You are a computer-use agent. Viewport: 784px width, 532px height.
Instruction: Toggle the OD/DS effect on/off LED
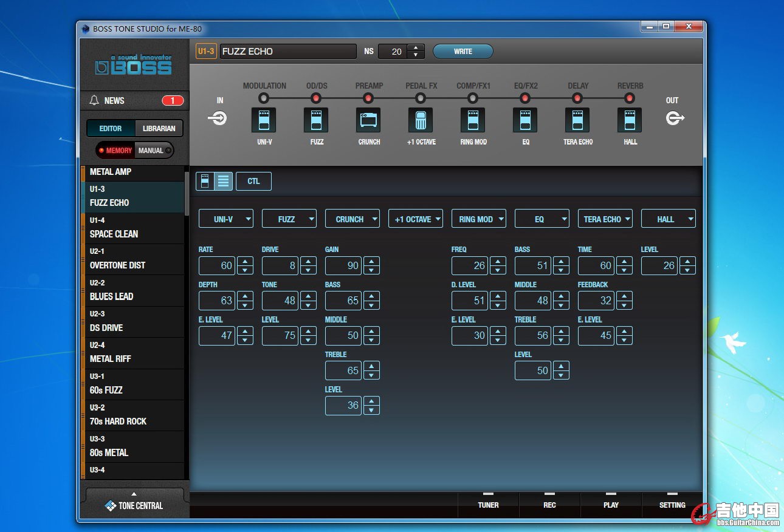coord(316,98)
